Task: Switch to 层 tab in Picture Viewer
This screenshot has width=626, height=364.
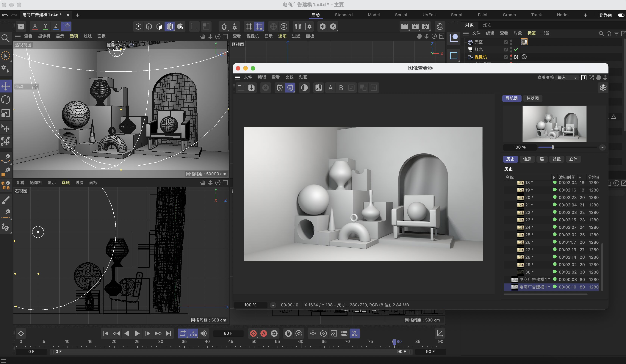Action: click(542, 159)
